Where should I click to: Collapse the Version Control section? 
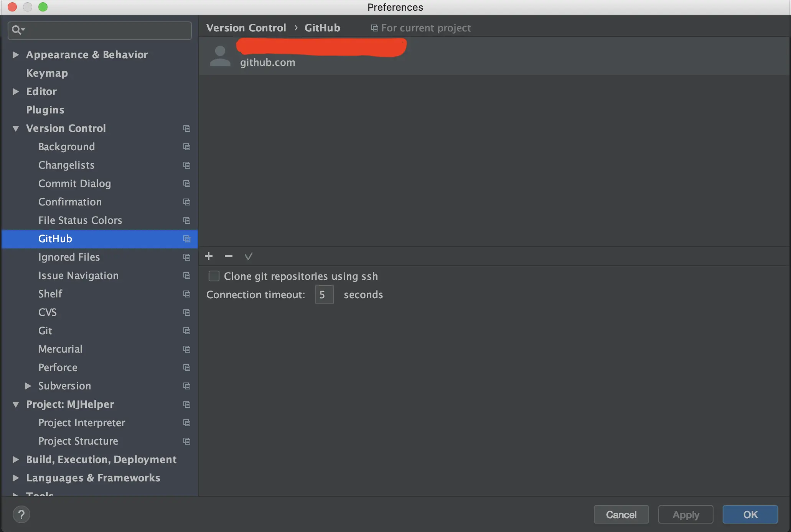[x=16, y=128]
